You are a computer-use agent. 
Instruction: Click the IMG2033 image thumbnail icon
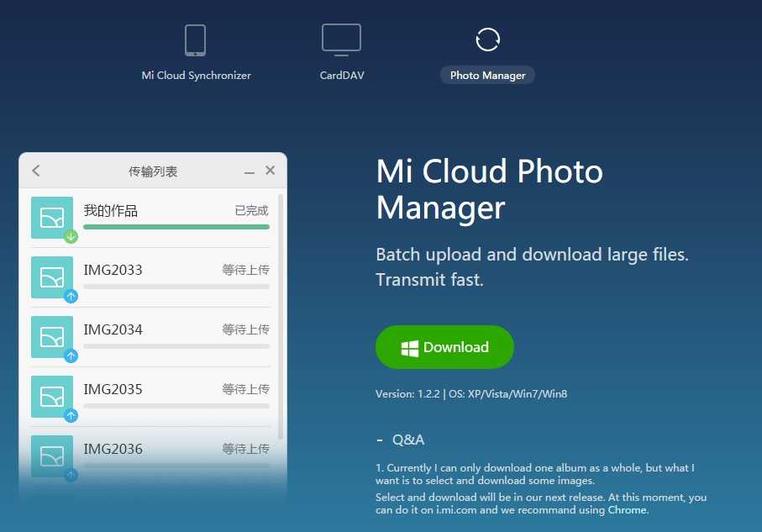coord(51,277)
